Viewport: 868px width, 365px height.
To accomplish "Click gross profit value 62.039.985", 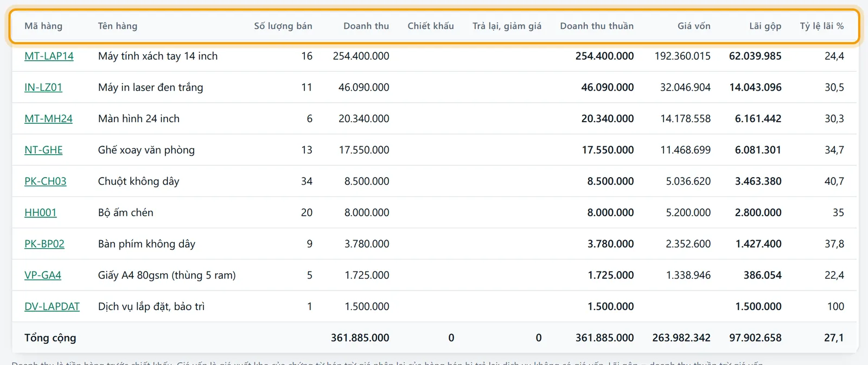I will point(755,56).
